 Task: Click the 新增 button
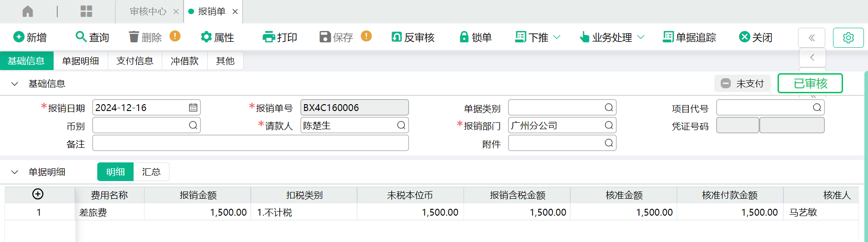point(30,37)
